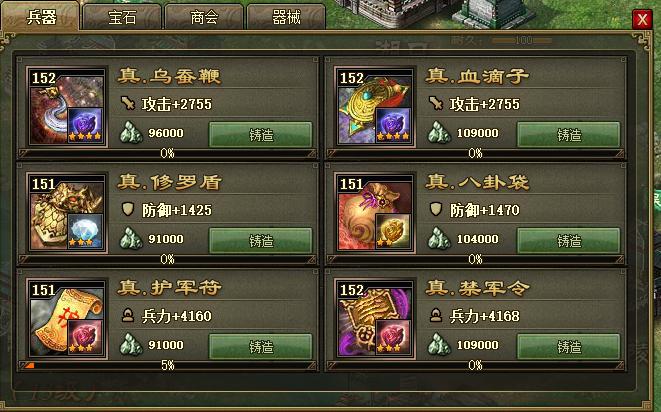
Task: Switch to the 宝石 tab
Action: click(x=122, y=17)
